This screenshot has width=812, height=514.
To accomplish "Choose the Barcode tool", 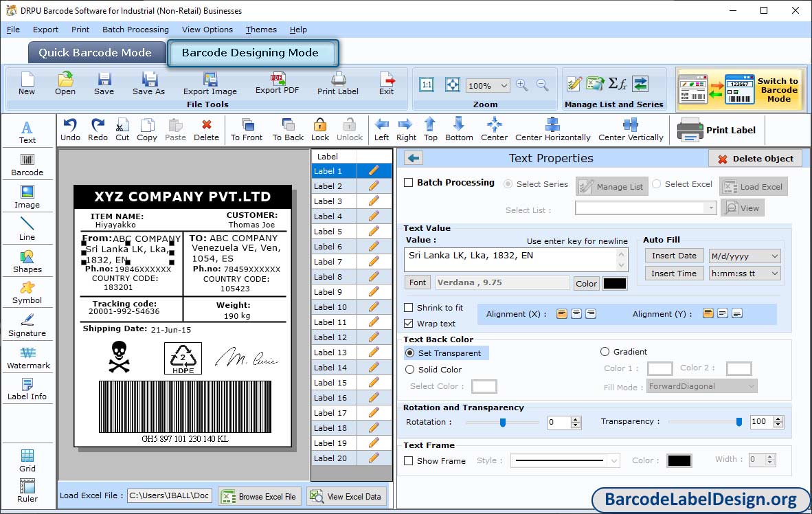I will [x=27, y=165].
